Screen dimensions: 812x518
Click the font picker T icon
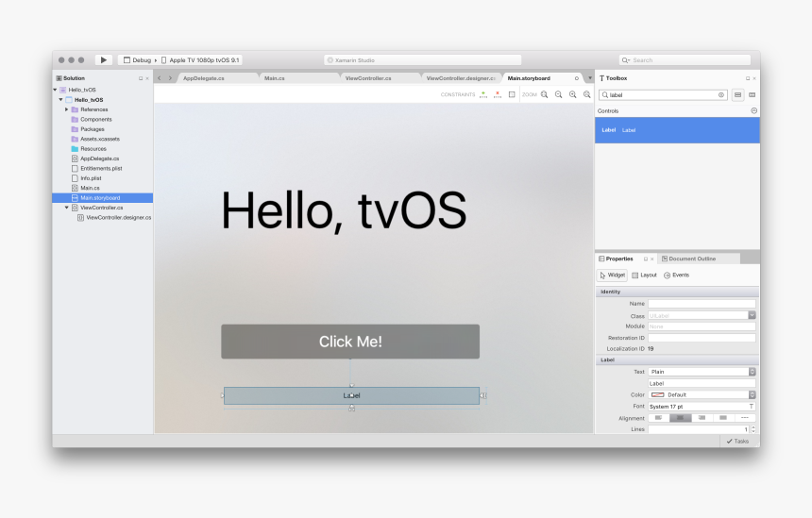click(751, 407)
